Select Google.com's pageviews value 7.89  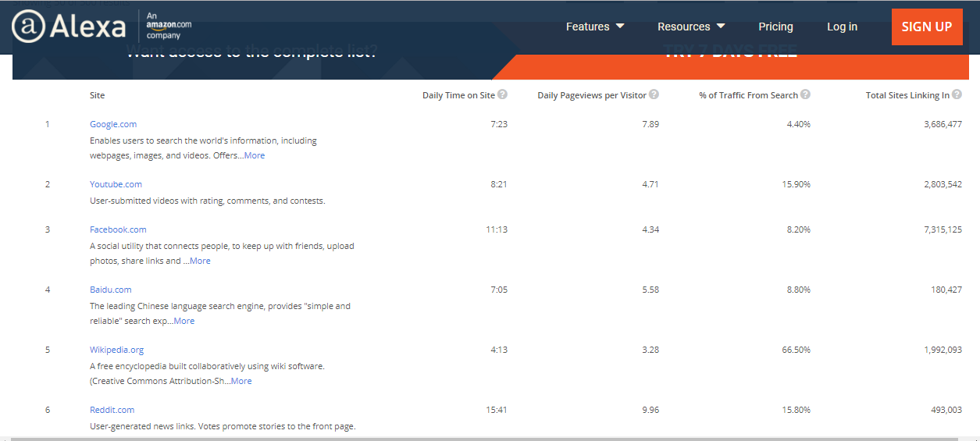(650, 124)
